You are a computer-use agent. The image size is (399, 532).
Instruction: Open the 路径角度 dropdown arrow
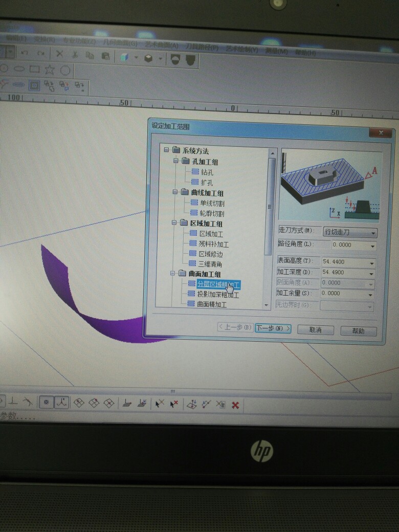(372, 246)
